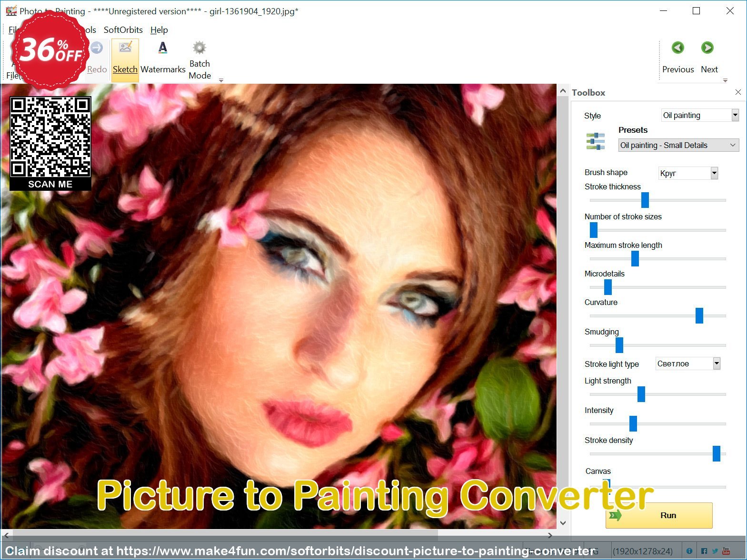Click the Intensity slider handle
This screenshot has width=747, height=560.
[x=633, y=423]
